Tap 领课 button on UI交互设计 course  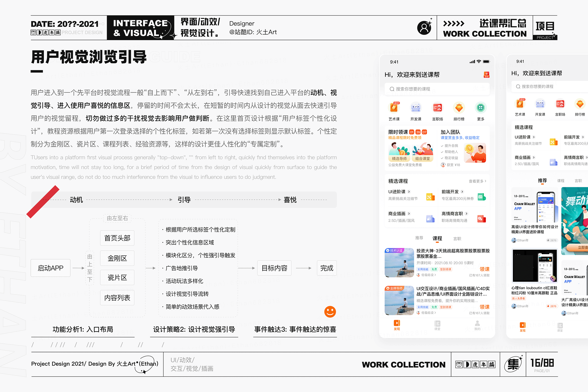point(484,307)
